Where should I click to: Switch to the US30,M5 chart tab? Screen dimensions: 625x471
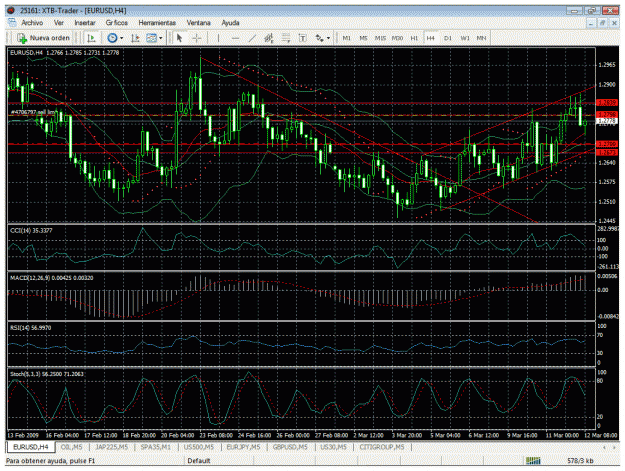pyautogui.click(x=334, y=447)
